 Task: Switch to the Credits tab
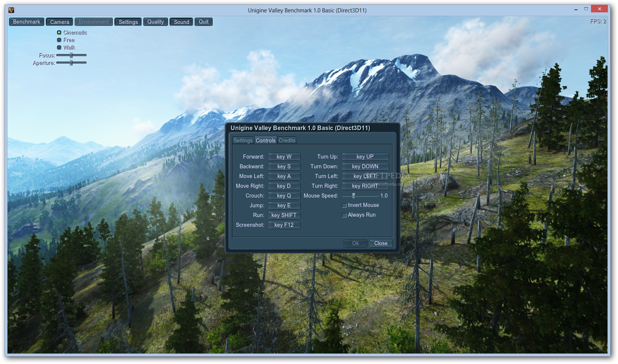pyautogui.click(x=287, y=140)
